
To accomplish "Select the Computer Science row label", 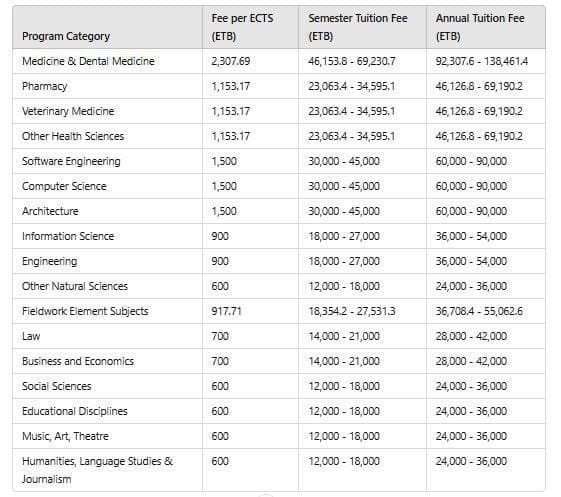I will click(x=64, y=186).
